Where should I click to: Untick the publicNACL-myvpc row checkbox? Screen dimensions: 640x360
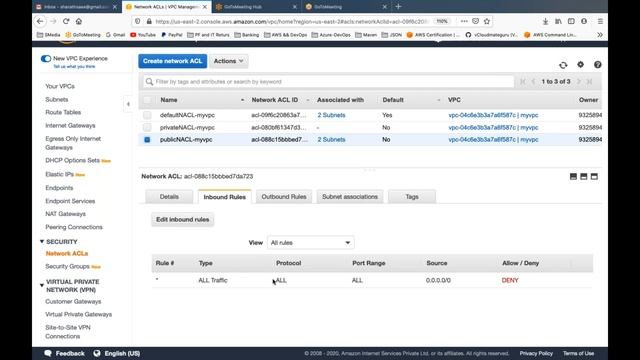click(147, 140)
